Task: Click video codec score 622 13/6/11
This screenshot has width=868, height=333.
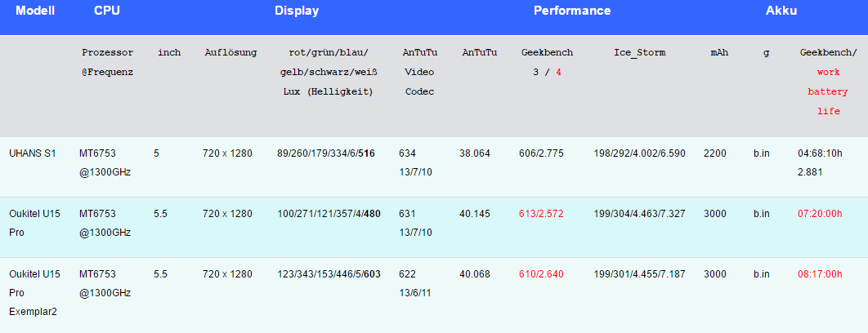Action: (415, 283)
